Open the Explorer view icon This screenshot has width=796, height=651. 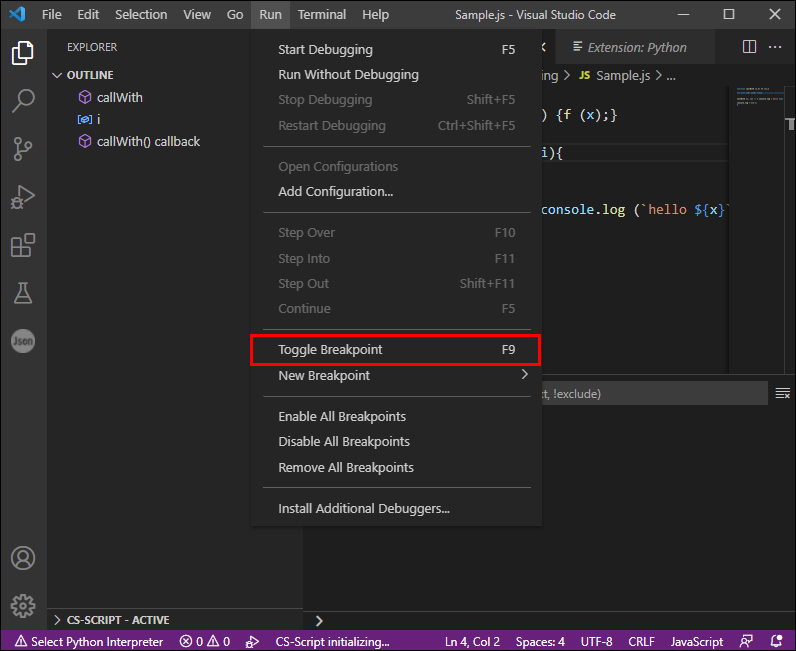[x=23, y=53]
